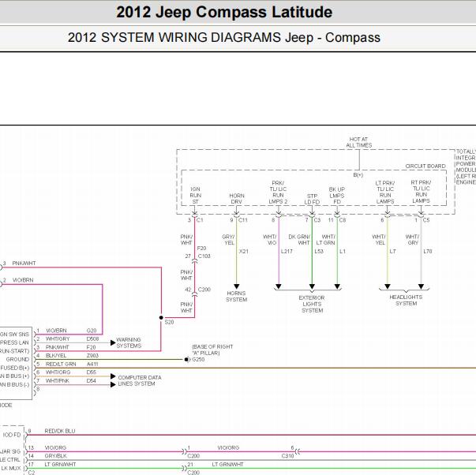Viewport: 476px width, 475px height.
Task: Click circuit code 'Z903'
Action: (92, 355)
